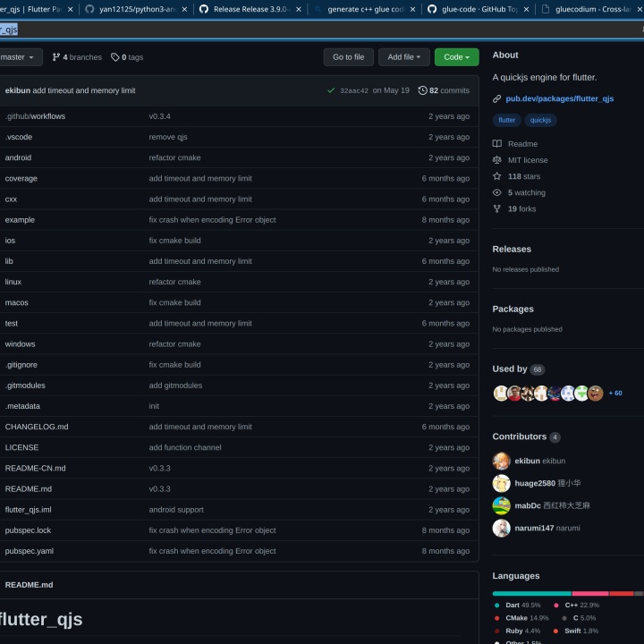Open the flutter_qjs.iml file

coord(28,510)
